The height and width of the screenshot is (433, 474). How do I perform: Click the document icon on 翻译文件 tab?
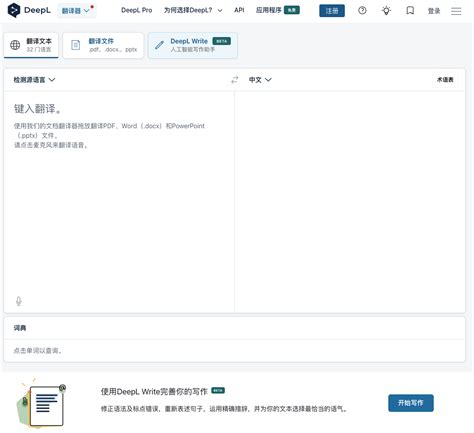[76, 45]
